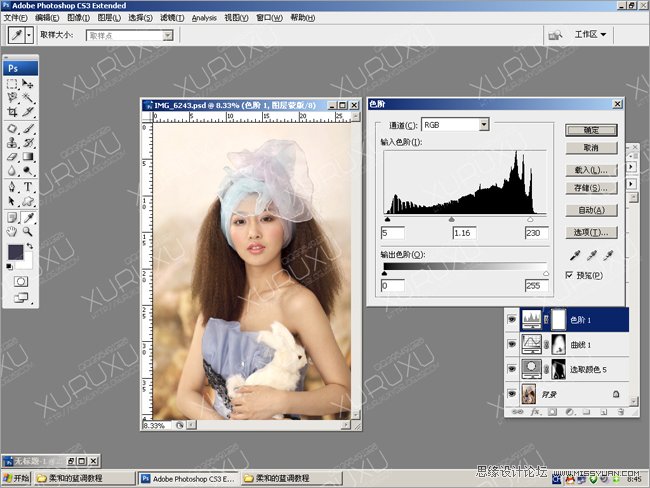Click the black point eyedropper in Levels dialog
This screenshot has height=488, width=650.
pos(575,256)
